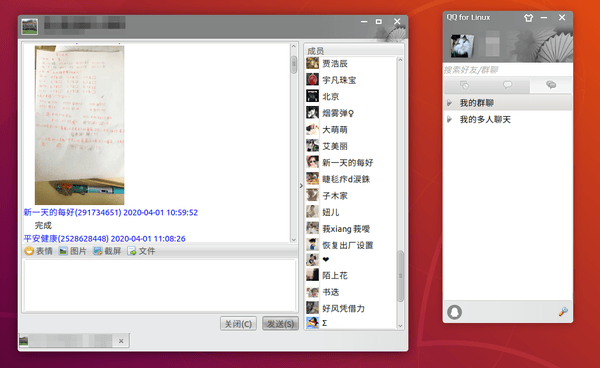Click the chat vertical scrollbar thumb
This screenshot has height=368, width=600.
pyautogui.click(x=293, y=64)
